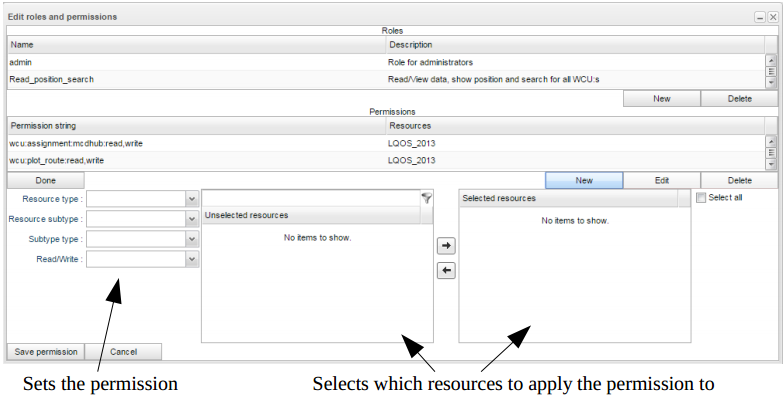Select the admin role row

(x=386, y=62)
